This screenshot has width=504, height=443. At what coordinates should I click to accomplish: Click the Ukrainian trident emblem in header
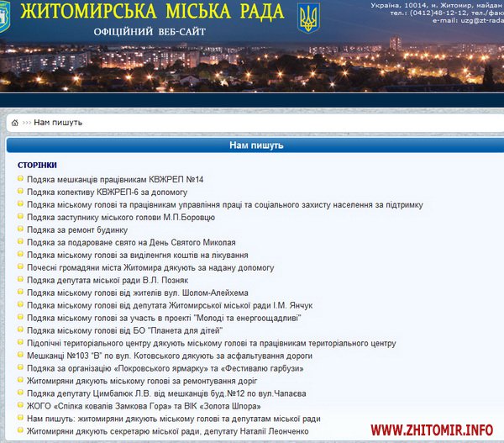click(x=309, y=18)
